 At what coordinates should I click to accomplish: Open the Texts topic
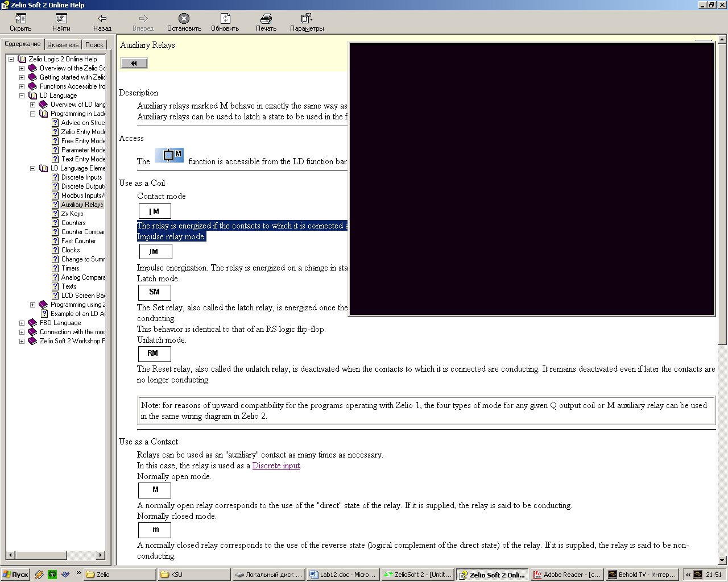69,286
